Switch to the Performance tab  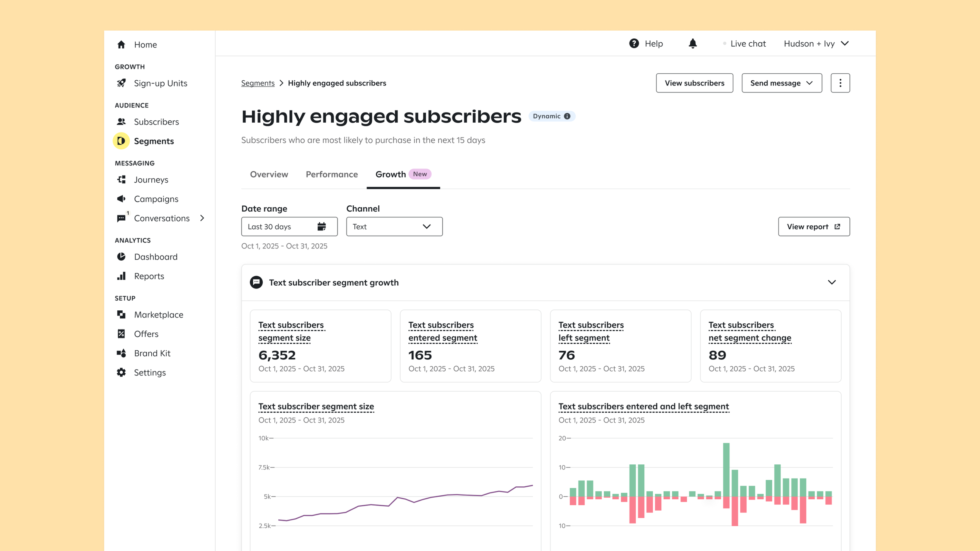point(332,174)
